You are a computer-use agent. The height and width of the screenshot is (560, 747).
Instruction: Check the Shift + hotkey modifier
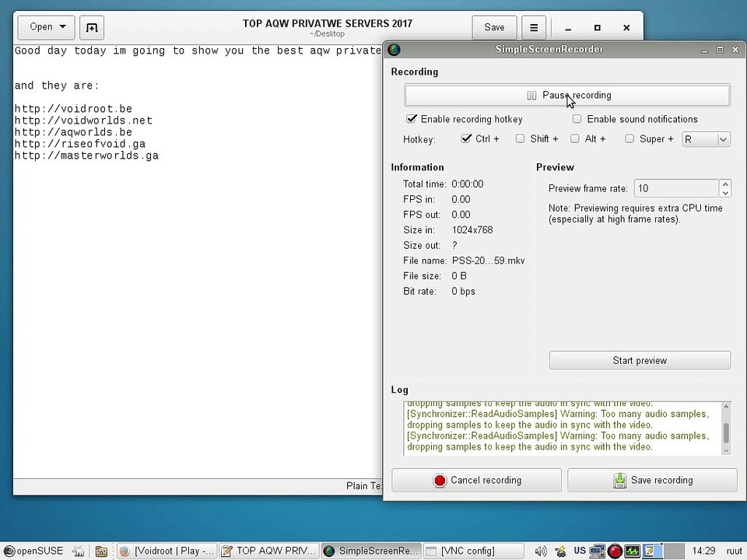point(521,138)
